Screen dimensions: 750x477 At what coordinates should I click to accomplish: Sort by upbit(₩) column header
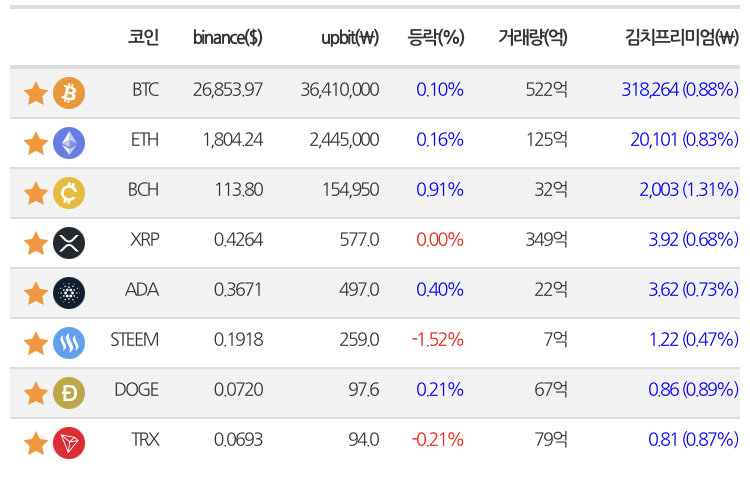pyautogui.click(x=350, y=37)
